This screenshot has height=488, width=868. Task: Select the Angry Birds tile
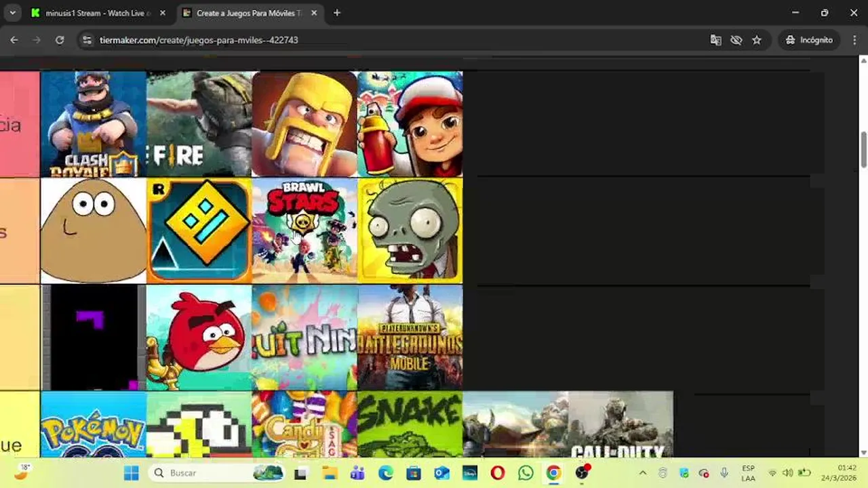[x=199, y=338]
